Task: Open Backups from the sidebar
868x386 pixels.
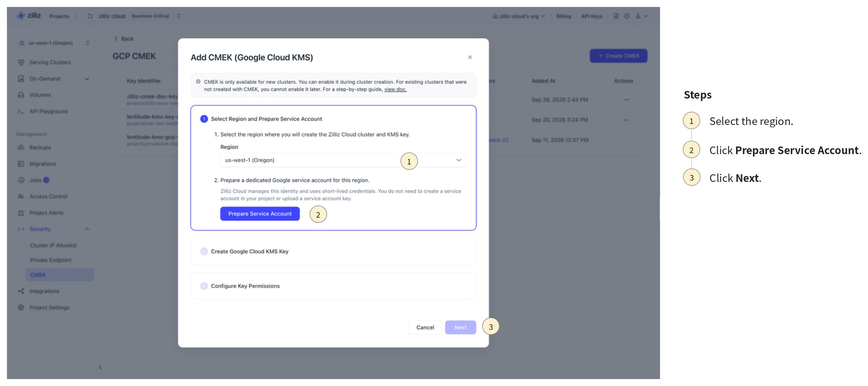Action: pos(40,148)
